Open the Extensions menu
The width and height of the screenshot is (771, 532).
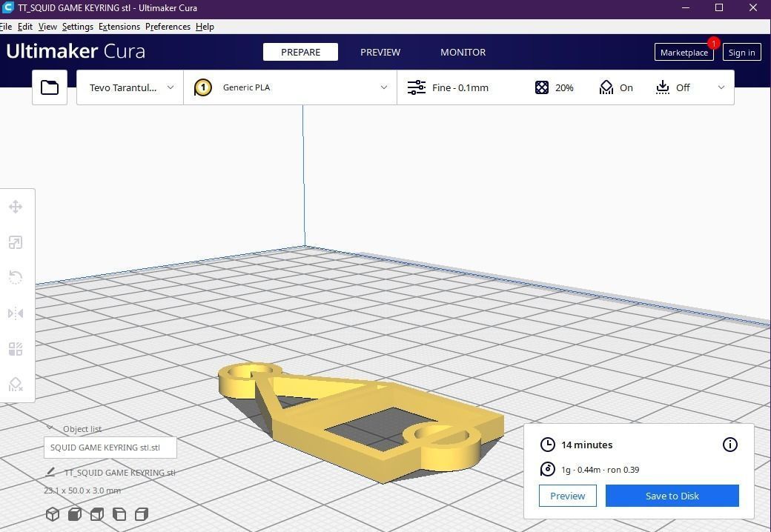coord(119,27)
